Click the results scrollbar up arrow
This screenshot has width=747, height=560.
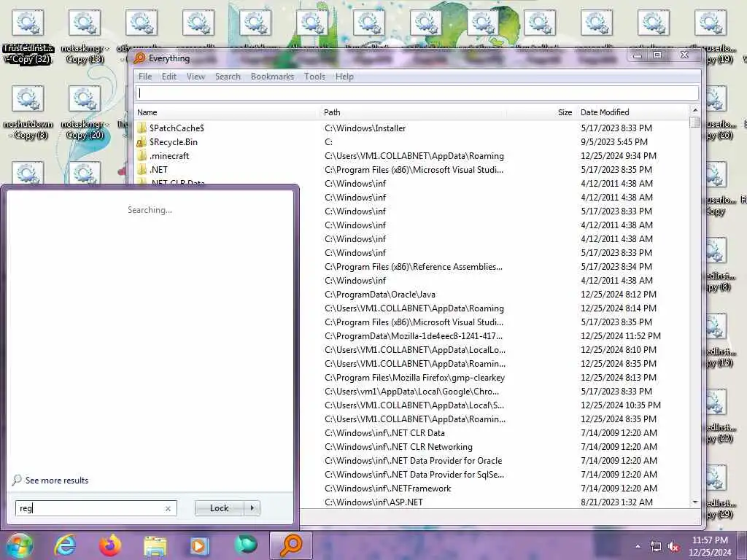694,111
